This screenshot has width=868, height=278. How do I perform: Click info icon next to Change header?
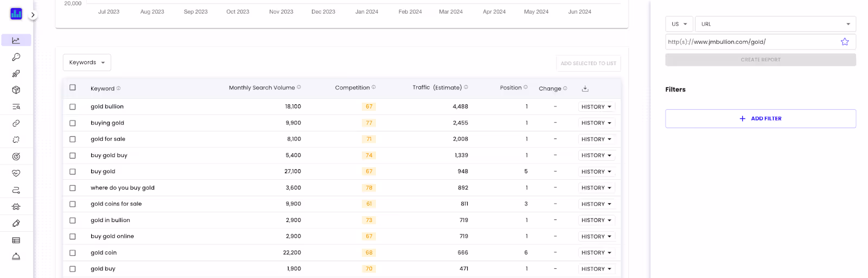[x=565, y=88]
